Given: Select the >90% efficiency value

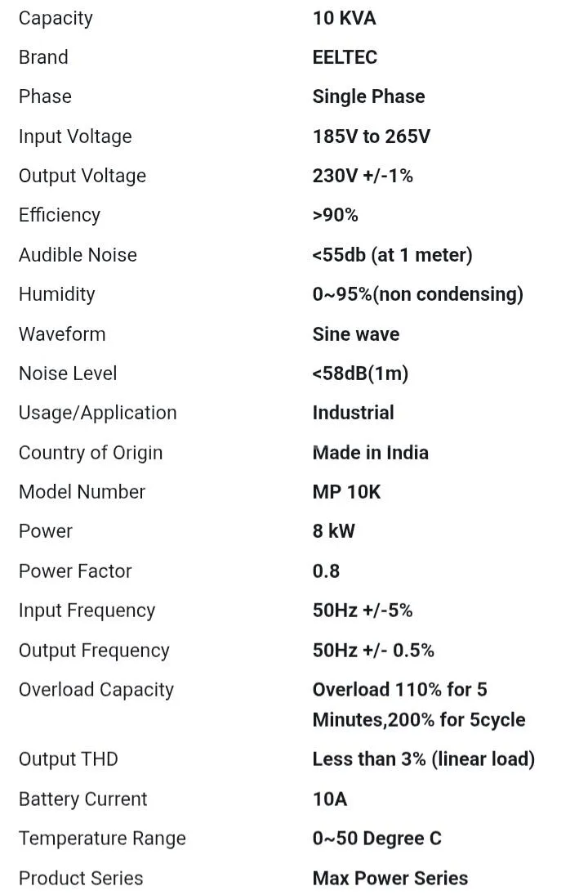Looking at the screenshot, I should (335, 215).
